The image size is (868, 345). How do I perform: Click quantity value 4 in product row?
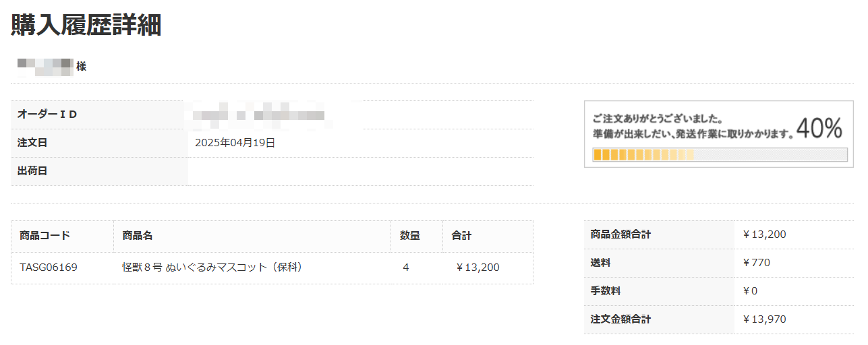coord(406,268)
